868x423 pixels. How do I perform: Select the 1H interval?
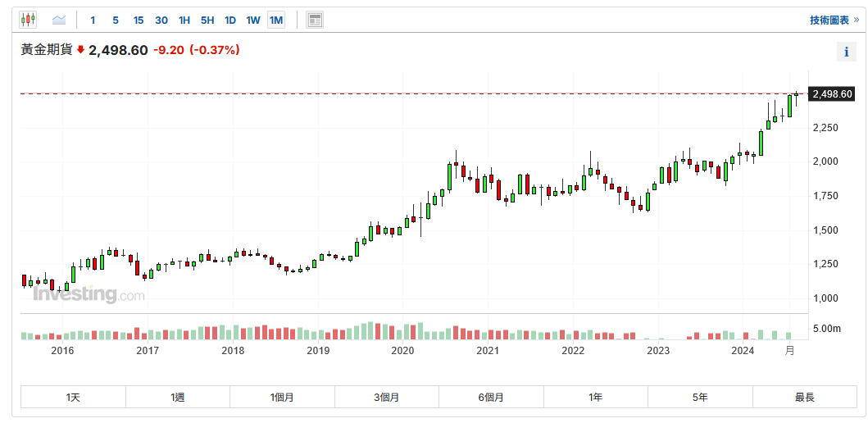tap(184, 20)
